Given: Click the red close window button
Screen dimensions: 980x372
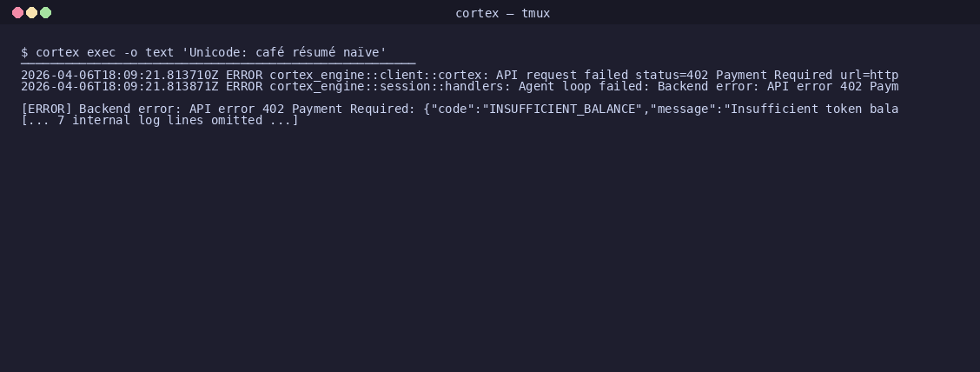Looking at the screenshot, I should [x=17, y=12].
